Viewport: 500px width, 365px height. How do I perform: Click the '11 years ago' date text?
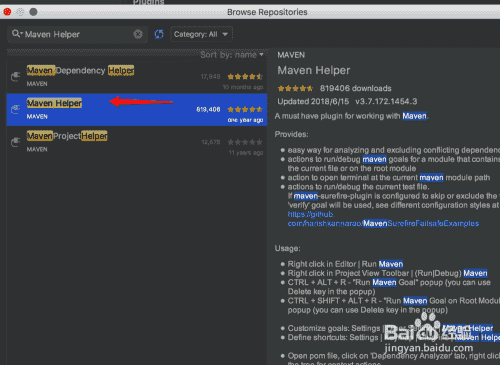(x=246, y=153)
